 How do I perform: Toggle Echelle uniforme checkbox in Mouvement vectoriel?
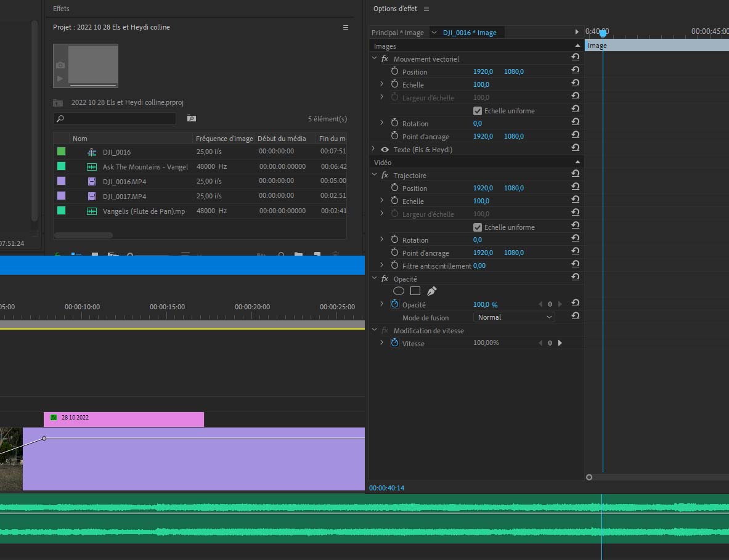coord(478,111)
